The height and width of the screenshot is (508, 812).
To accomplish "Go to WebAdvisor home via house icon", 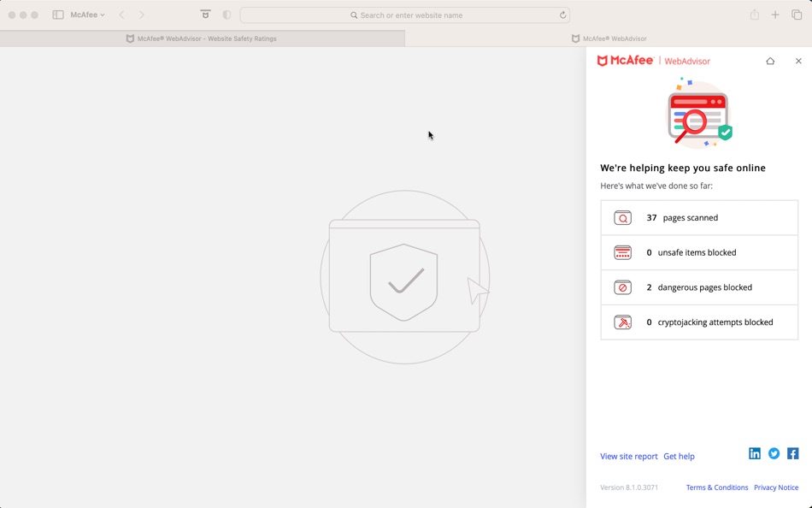I will pos(770,62).
